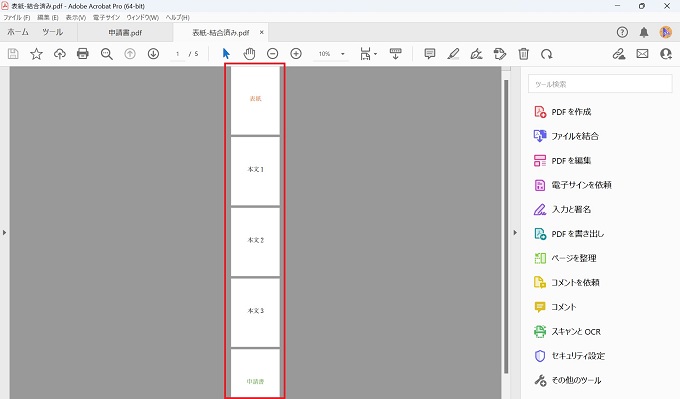Click the zoom out minus icon
The width and height of the screenshot is (680, 399).
pyautogui.click(x=272, y=54)
